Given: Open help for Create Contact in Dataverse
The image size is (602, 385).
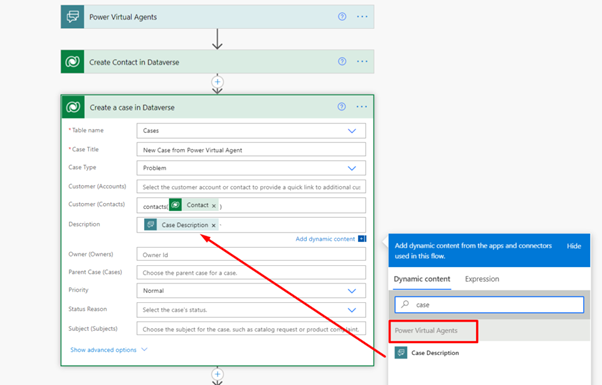Looking at the screenshot, I should (x=342, y=61).
